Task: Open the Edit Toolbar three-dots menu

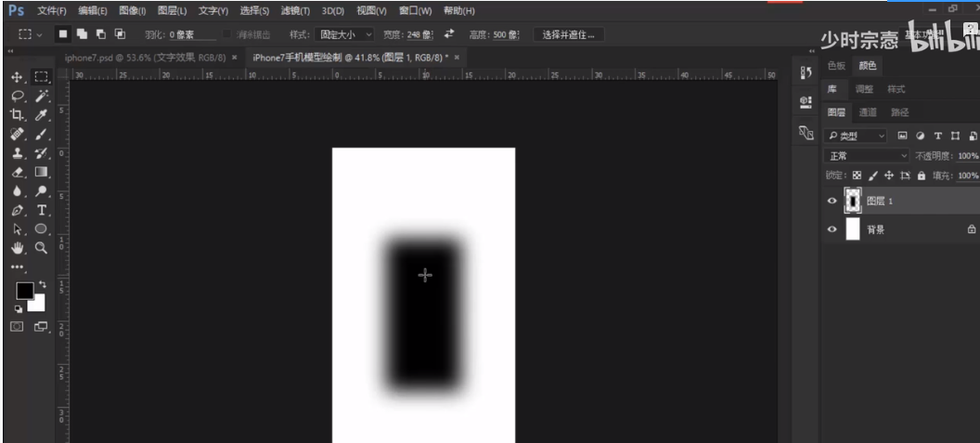Action: pyautogui.click(x=17, y=267)
